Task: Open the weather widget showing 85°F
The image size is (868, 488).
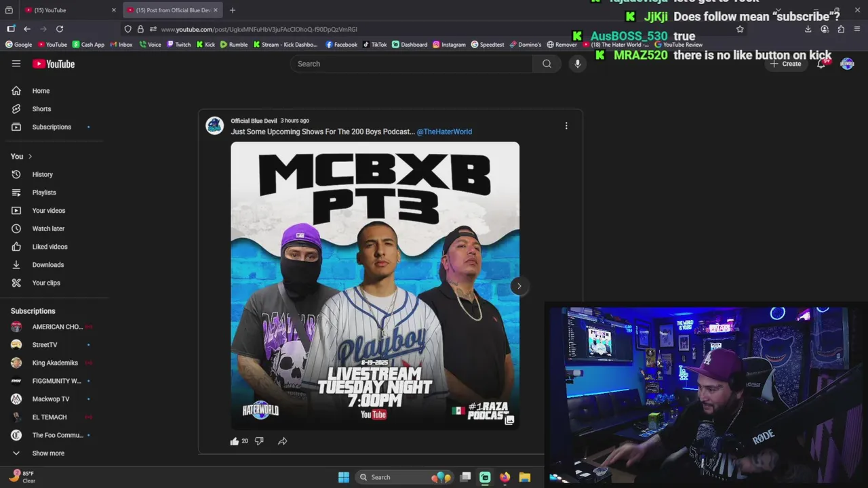Action: tap(22, 476)
